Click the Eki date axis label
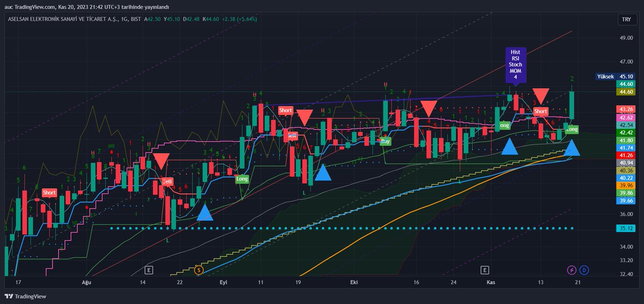This screenshot has width=644, height=304. [x=353, y=281]
